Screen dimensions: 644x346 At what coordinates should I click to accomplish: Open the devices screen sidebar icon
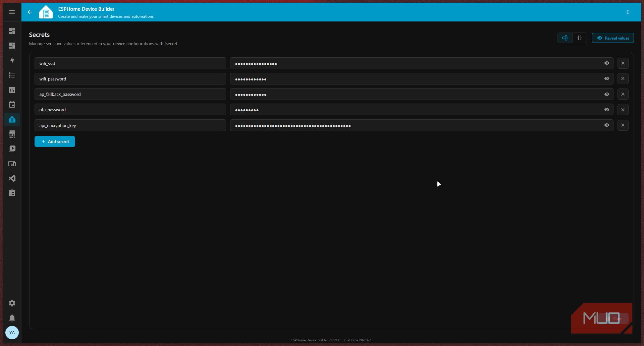(x=12, y=164)
